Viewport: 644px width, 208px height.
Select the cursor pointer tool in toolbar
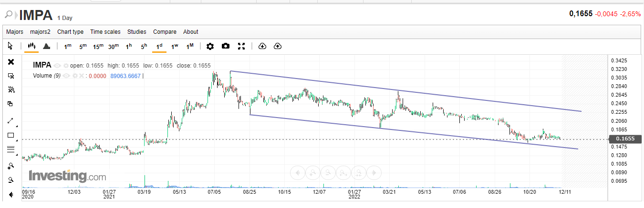tap(10, 46)
